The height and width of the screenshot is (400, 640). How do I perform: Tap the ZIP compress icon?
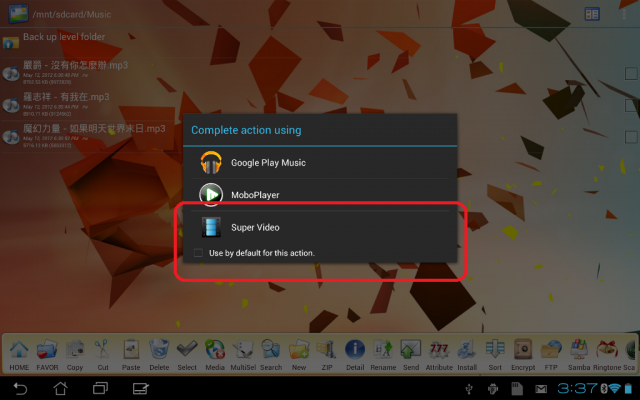(x=327, y=354)
